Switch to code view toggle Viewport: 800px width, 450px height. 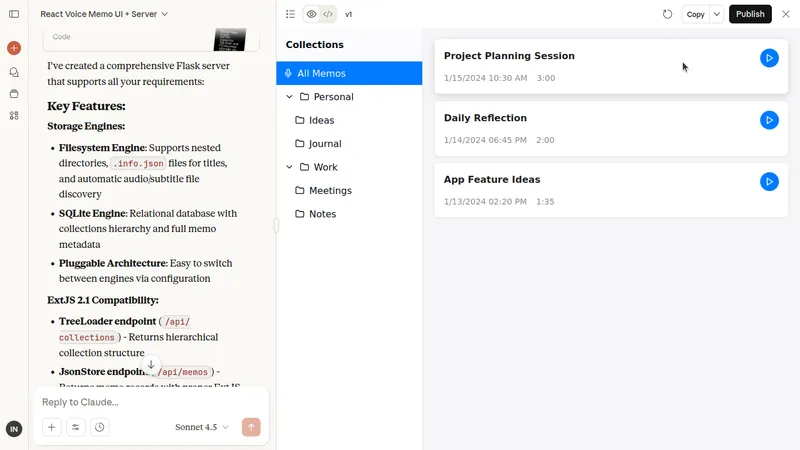328,14
